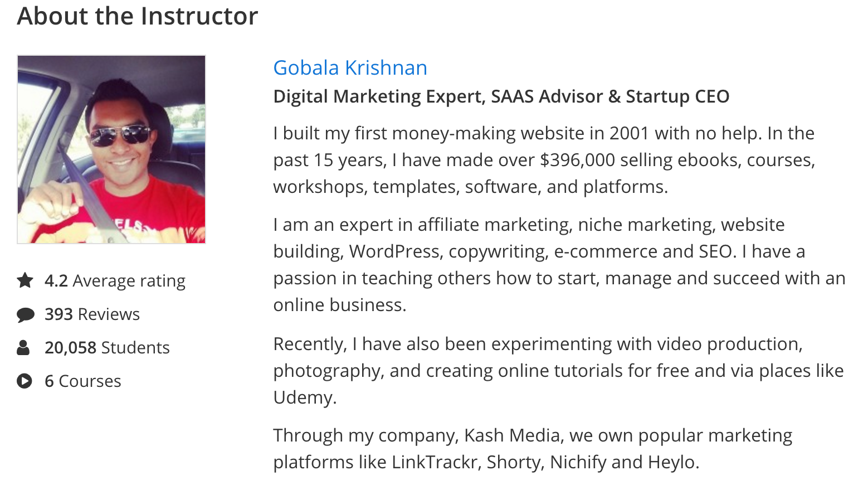The width and height of the screenshot is (868, 485).
Task: Click the speech bubble icon beside Reviews
Action: (x=25, y=314)
